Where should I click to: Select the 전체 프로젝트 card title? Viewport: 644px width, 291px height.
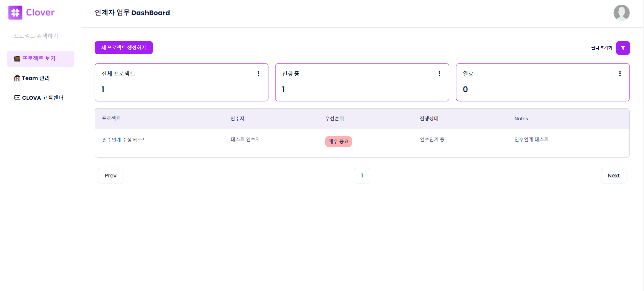click(x=118, y=74)
